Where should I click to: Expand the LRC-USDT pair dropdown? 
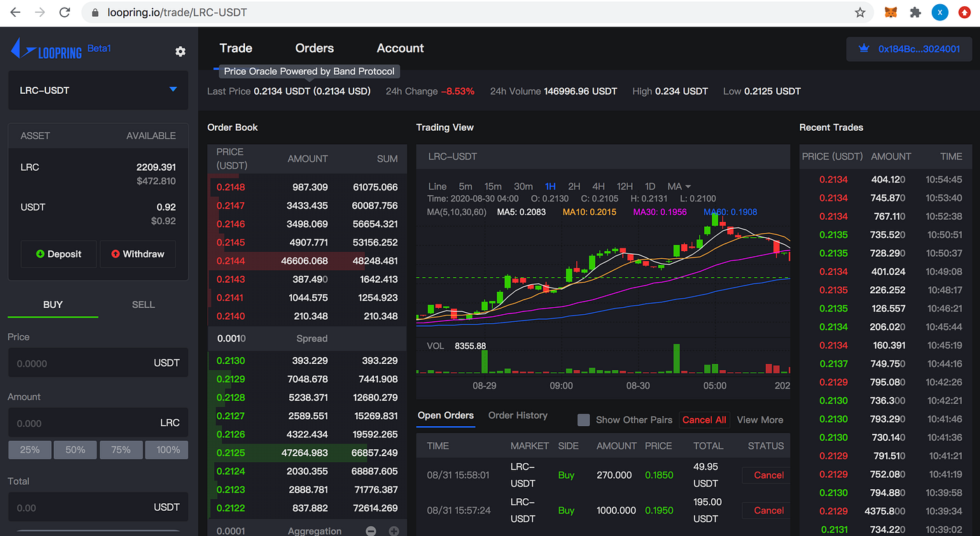(x=98, y=90)
